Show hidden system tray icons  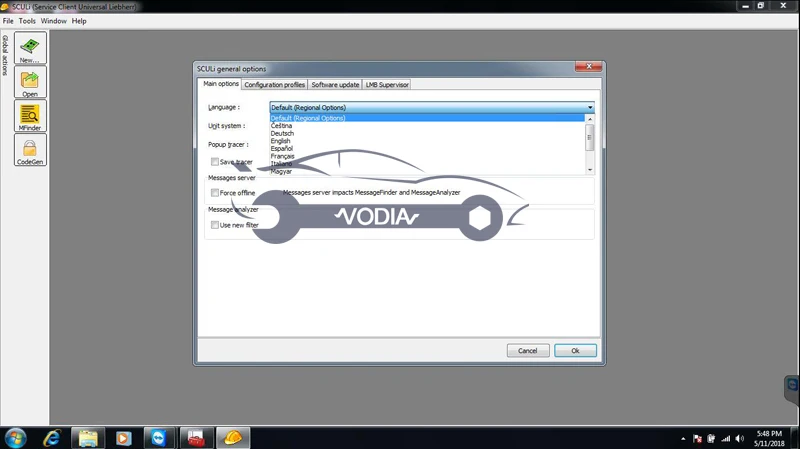[x=683, y=438]
